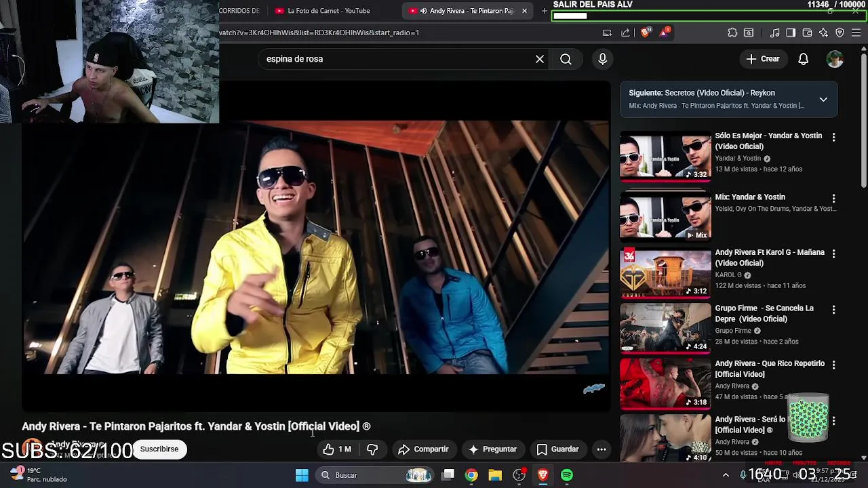
Task: Click the KAROL G channel name
Action: click(x=728, y=275)
